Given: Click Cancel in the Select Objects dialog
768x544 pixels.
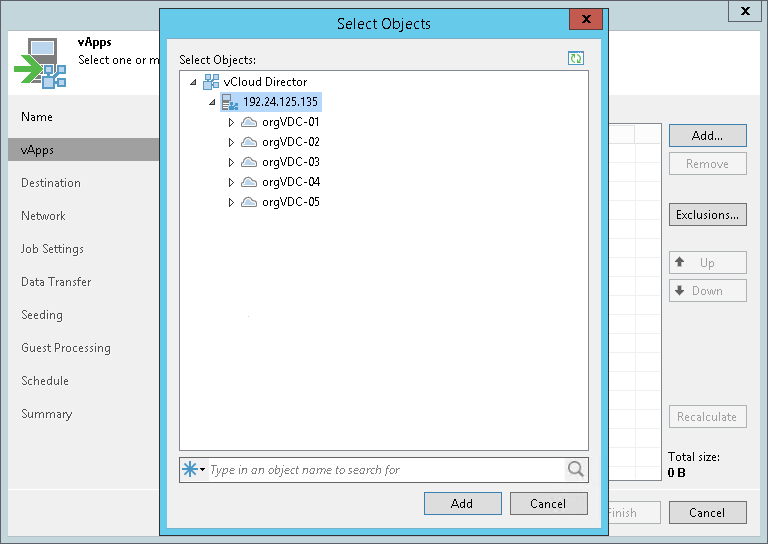Looking at the screenshot, I should 549,503.
